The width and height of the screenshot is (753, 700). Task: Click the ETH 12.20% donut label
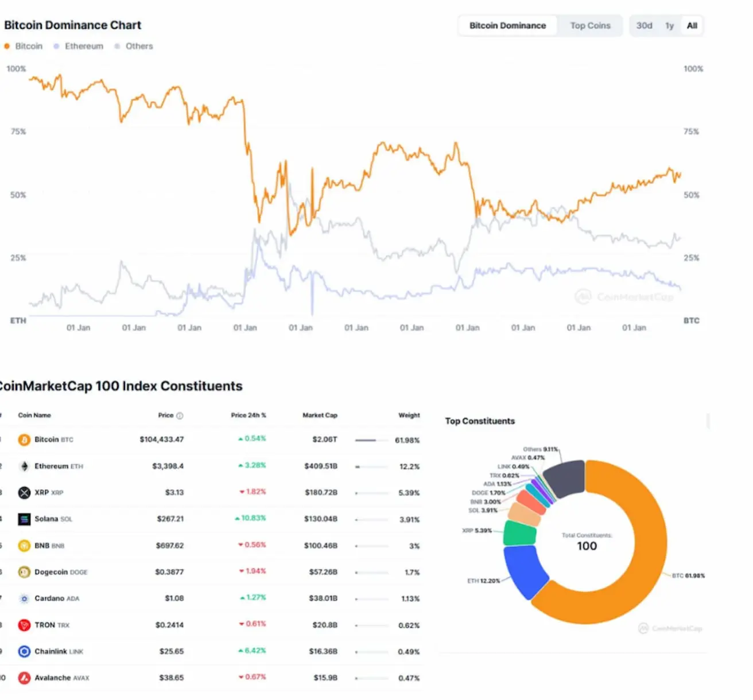tap(484, 581)
